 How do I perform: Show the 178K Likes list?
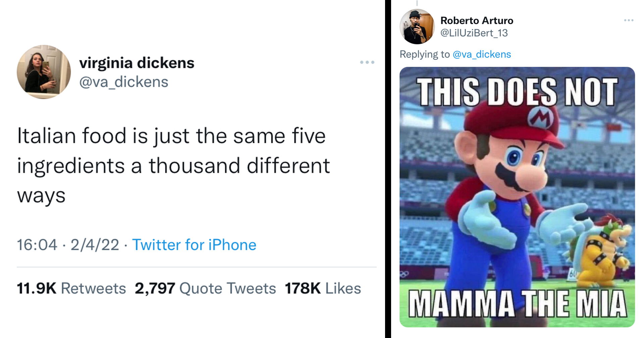point(323,288)
